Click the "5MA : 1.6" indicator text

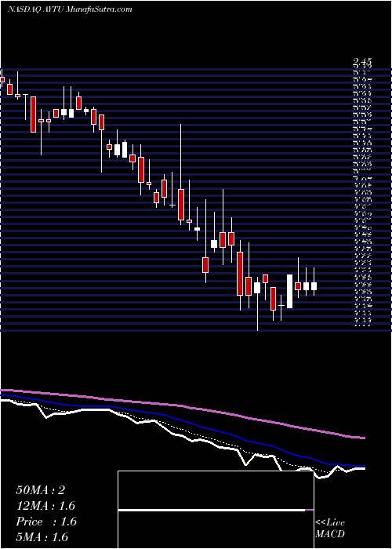pos(42,536)
